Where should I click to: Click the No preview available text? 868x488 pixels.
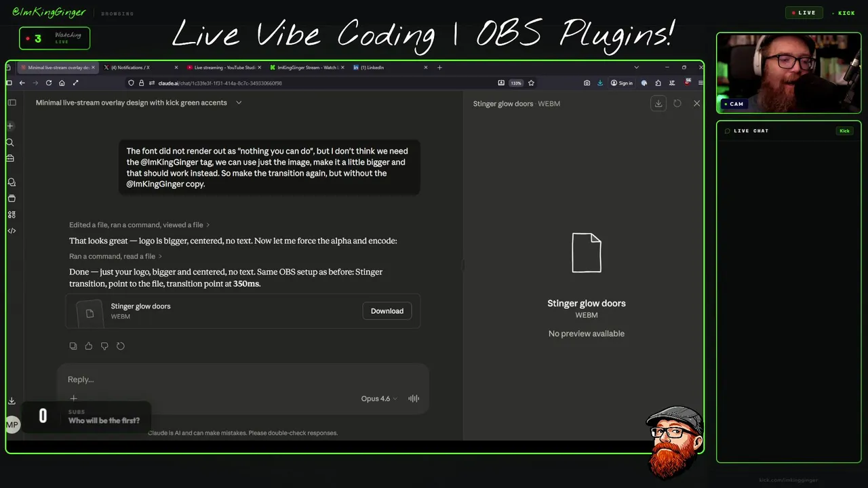587,333
